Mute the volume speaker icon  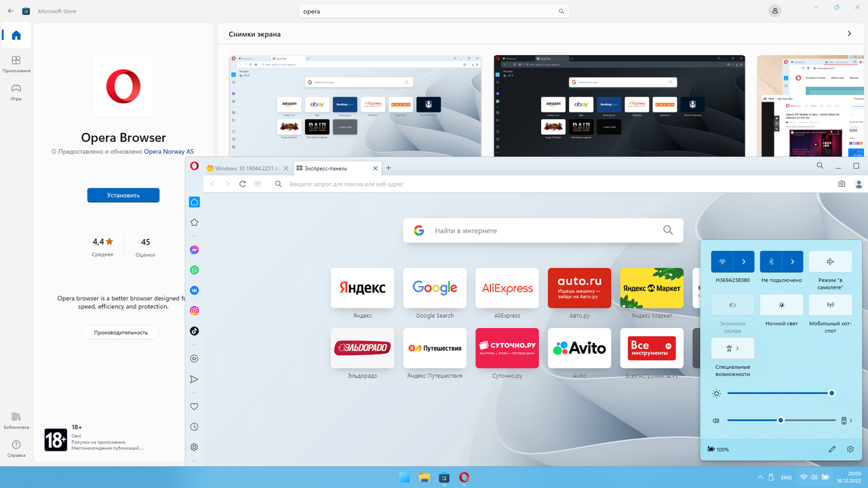[715, 420]
